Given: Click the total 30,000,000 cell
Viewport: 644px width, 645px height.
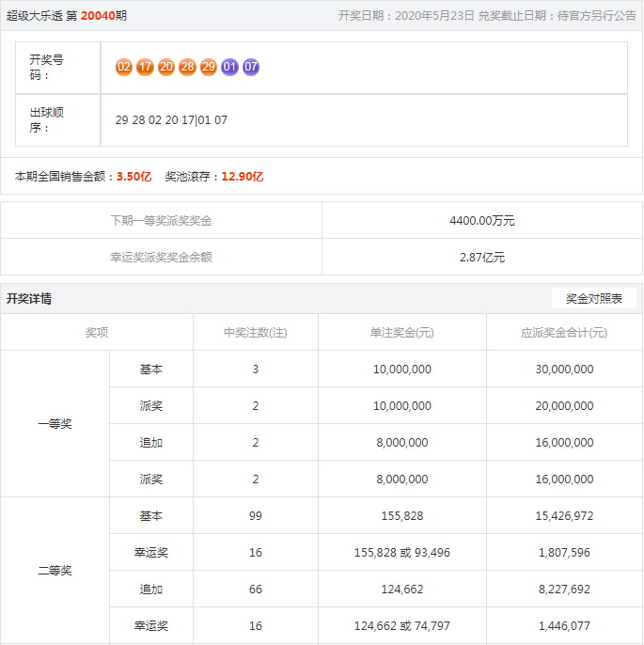Looking at the screenshot, I should click(x=564, y=369).
